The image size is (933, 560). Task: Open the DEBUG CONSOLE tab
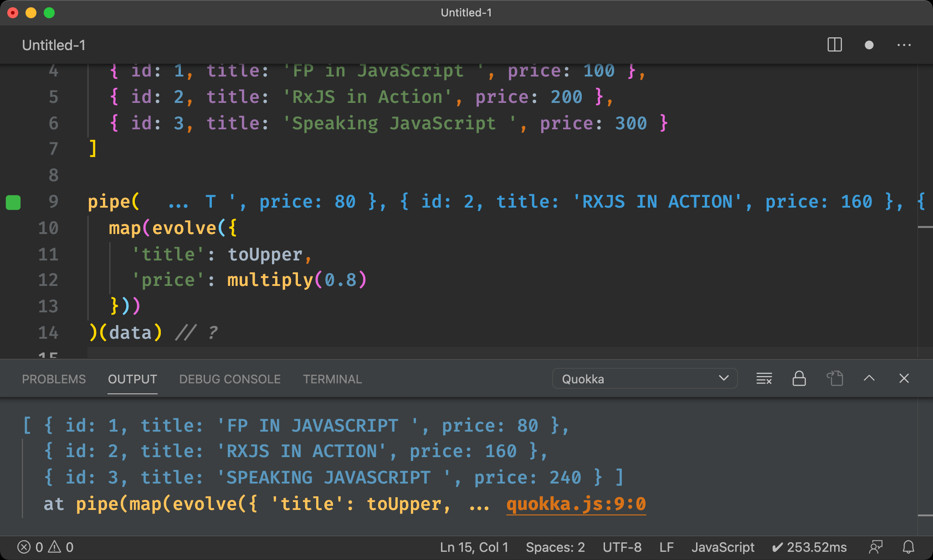[230, 379]
